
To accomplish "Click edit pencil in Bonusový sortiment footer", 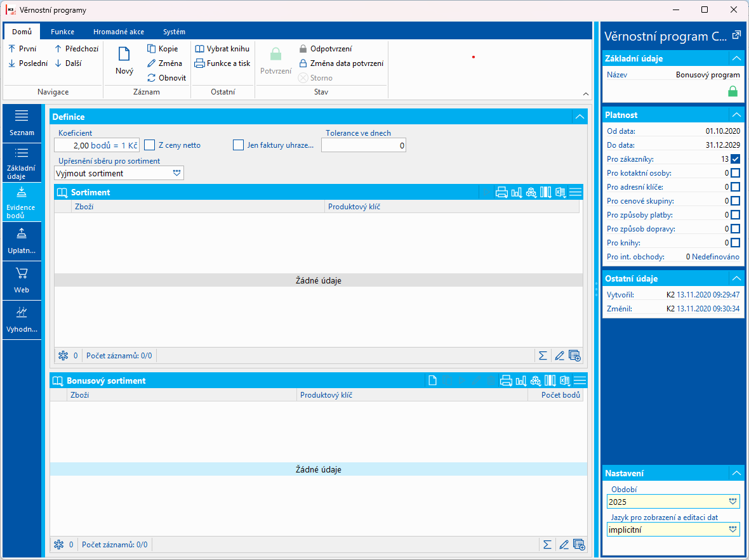I will 564,544.
